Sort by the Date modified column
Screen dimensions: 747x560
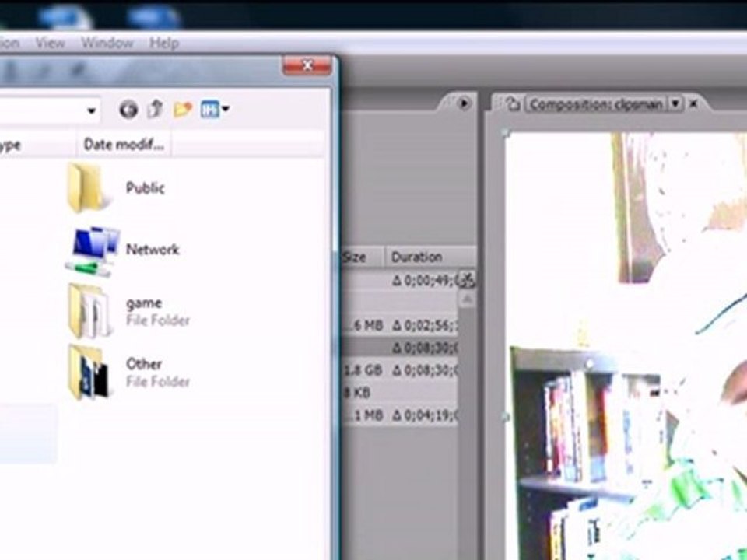[x=124, y=145]
